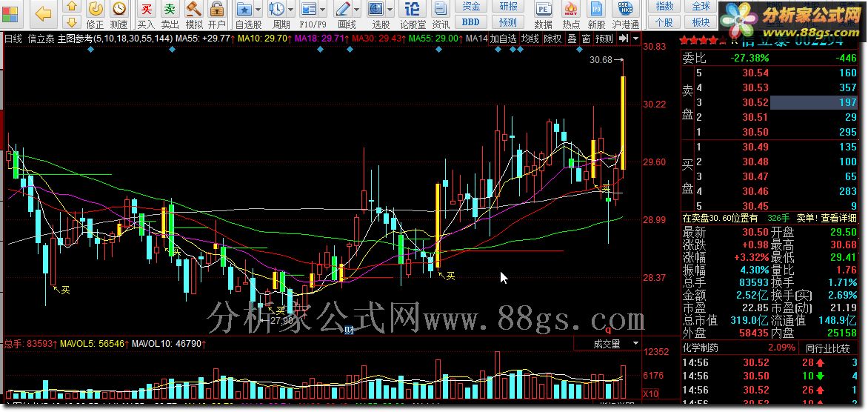Click the 日线 daily period label
868x412 pixels.
14,39
